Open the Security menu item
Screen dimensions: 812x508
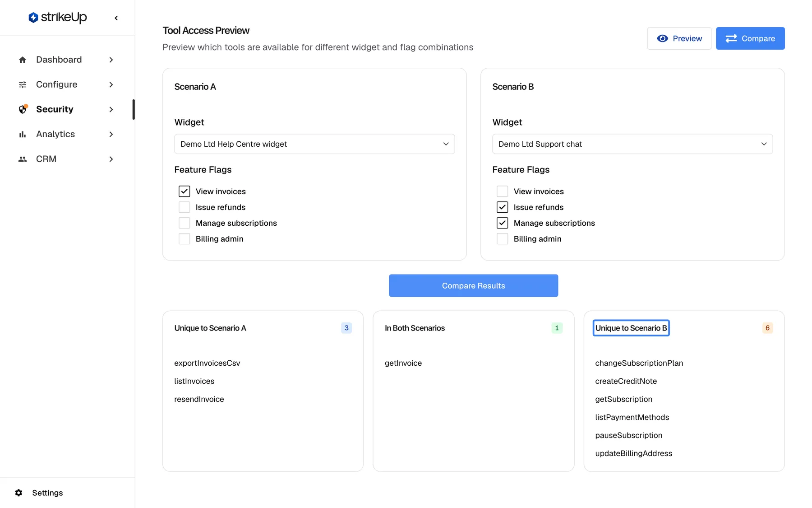coord(67,109)
